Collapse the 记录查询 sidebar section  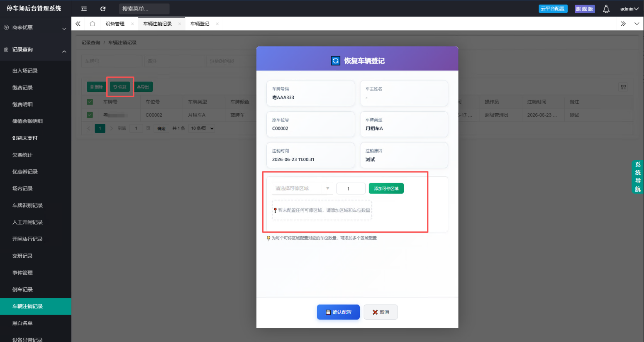[x=35, y=50]
